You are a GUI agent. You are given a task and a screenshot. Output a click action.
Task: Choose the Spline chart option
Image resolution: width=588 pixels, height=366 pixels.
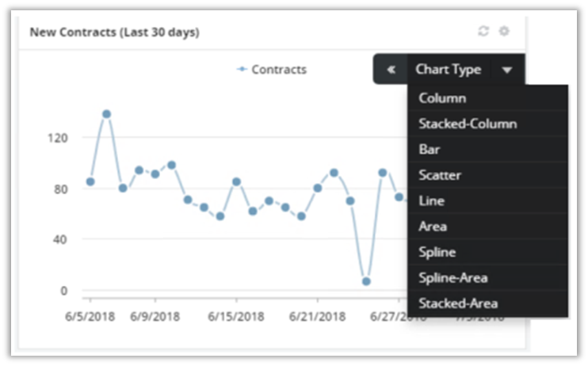(x=437, y=252)
